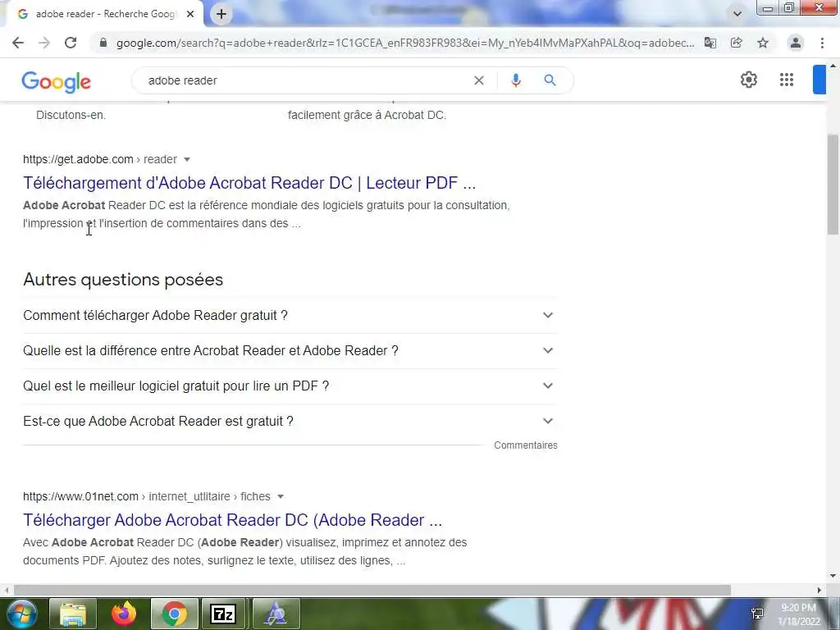Click the get.adobe.com reader URL text
Image resolution: width=840 pixels, height=630 pixels.
[x=99, y=160]
